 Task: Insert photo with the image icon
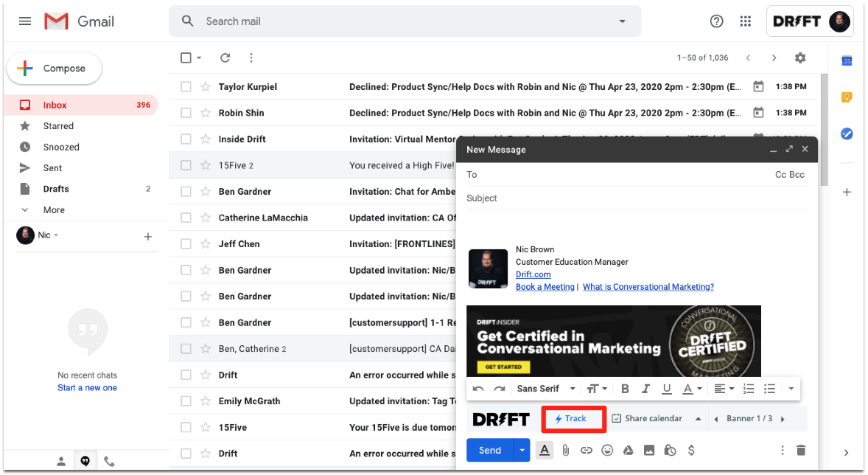pos(648,451)
